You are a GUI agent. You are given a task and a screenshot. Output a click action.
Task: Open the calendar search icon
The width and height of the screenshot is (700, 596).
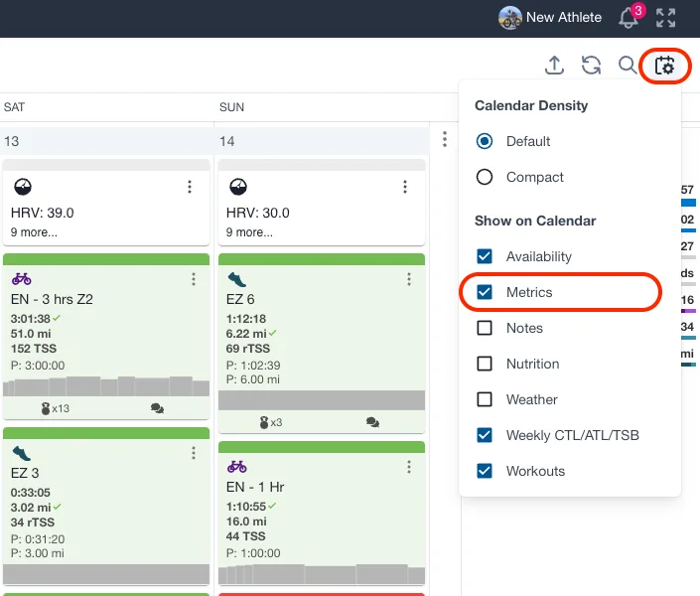[628, 66]
